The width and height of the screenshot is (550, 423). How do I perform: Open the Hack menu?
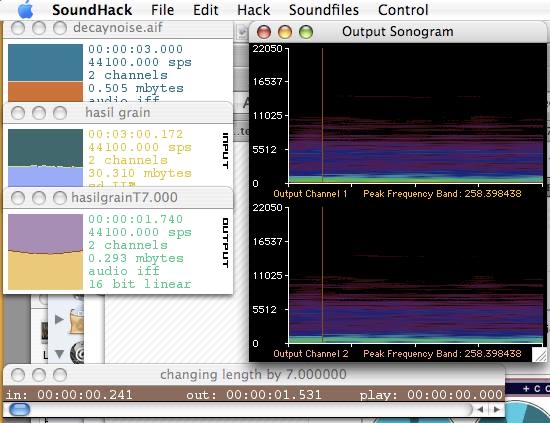(x=253, y=10)
